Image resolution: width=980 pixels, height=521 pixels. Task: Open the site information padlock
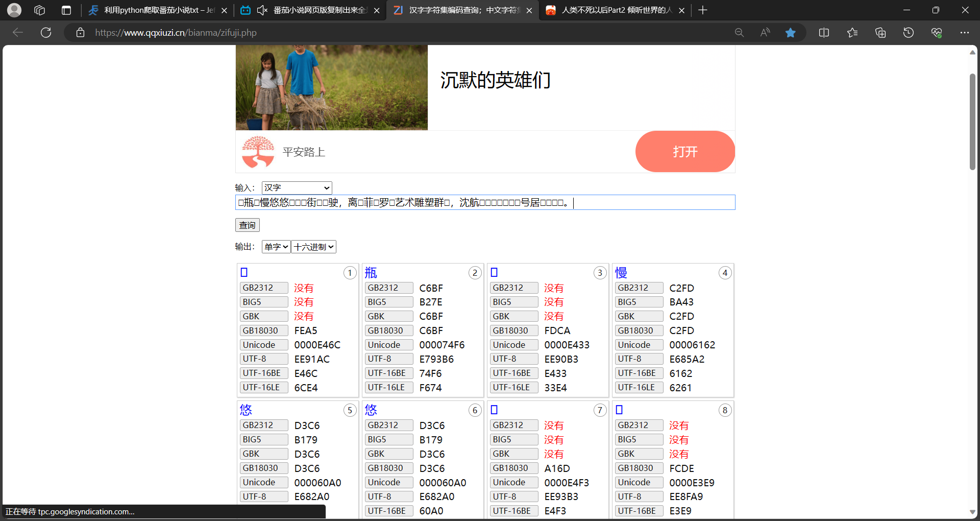[x=80, y=32]
